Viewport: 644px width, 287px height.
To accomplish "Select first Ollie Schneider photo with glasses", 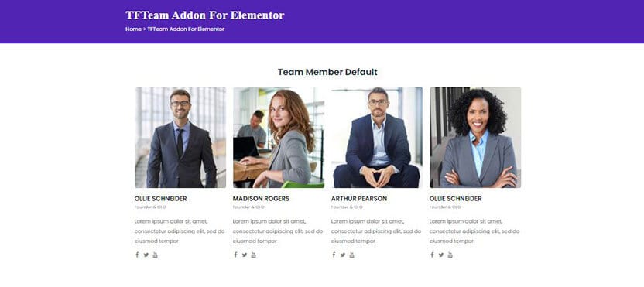I will pos(180,137).
